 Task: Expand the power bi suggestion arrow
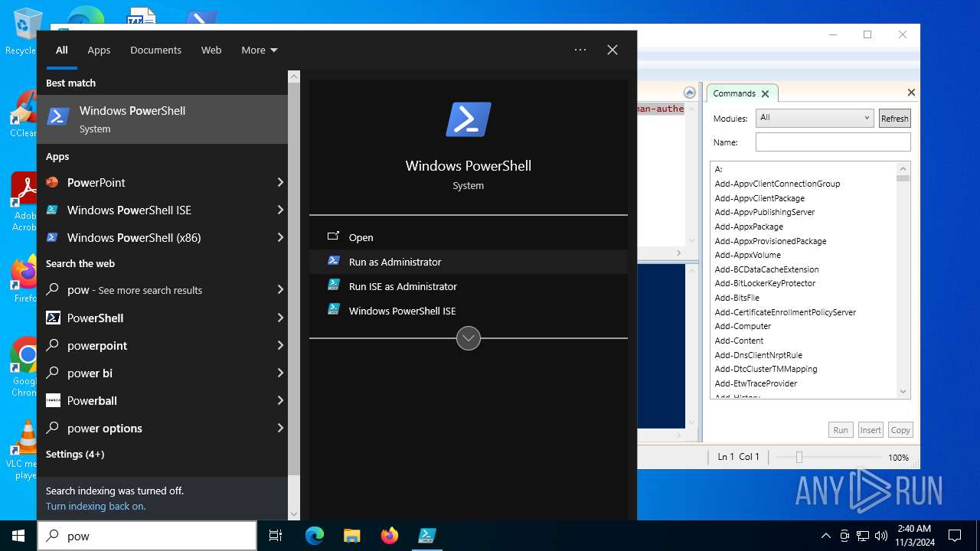pyautogui.click(x=280, y=373)
